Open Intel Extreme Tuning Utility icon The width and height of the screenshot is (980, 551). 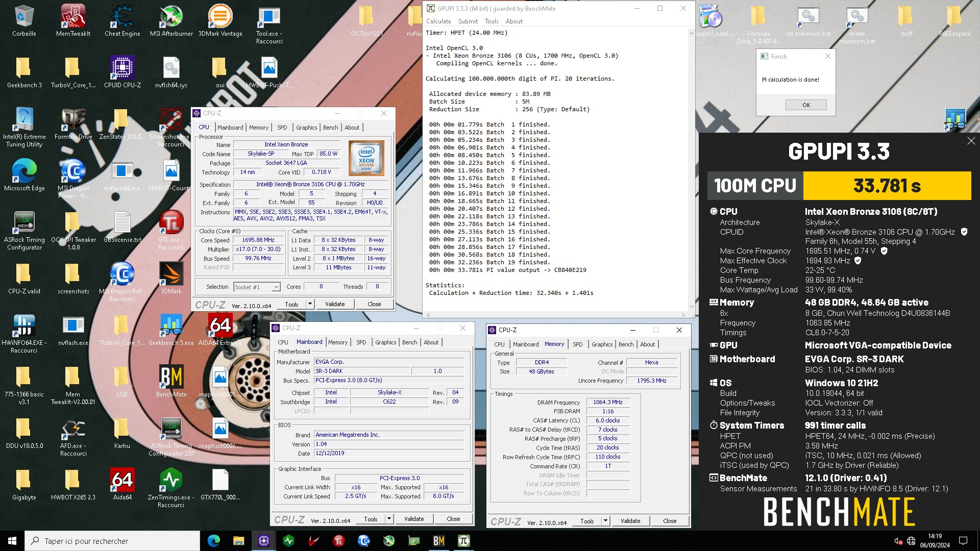(24, 128)
